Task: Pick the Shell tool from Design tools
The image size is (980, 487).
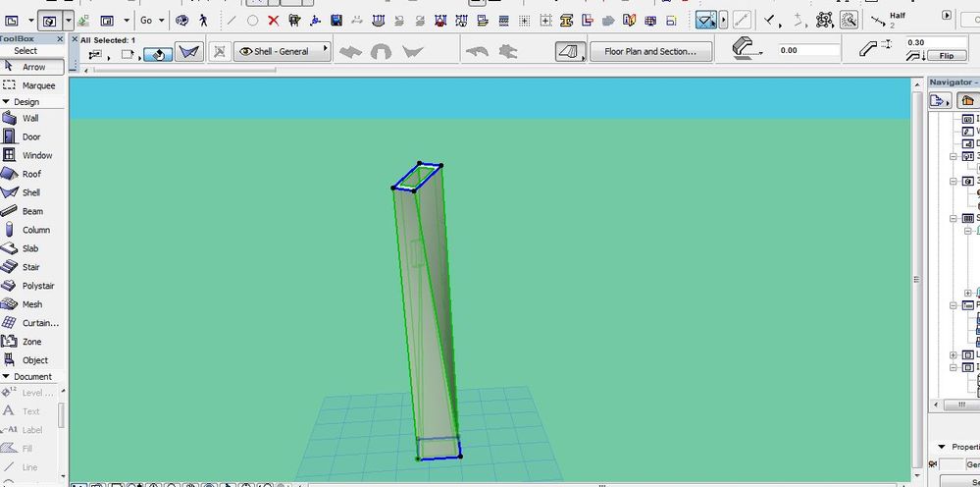Action: [x=31, y=192]
